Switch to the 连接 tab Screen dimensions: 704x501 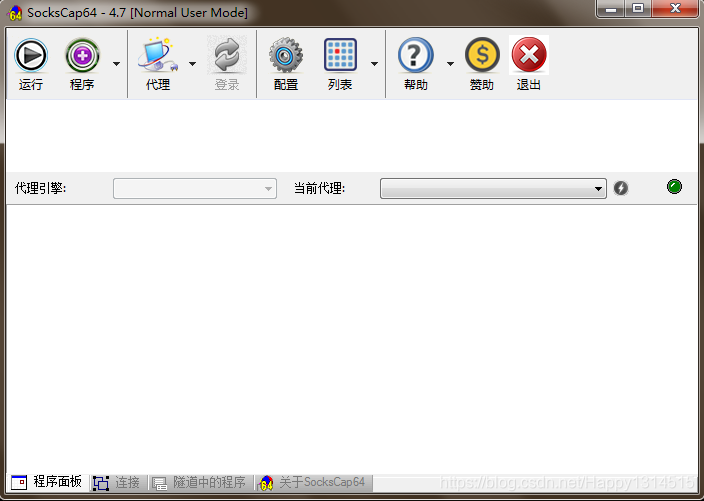118,483
